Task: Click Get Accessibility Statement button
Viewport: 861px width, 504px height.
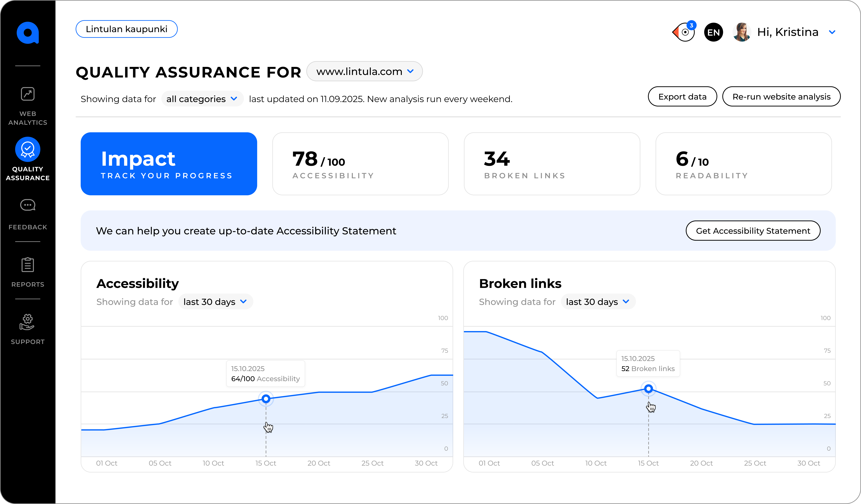Action: point(753,231)
